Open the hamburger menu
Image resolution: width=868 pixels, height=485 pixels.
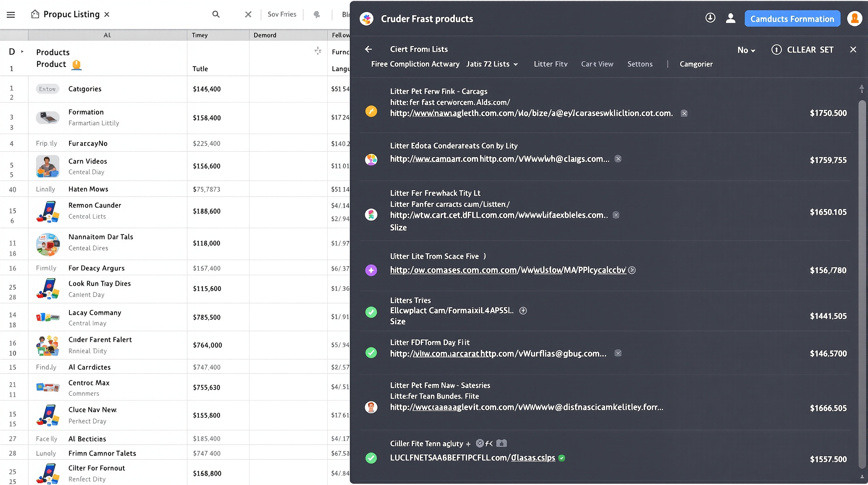[x=11, y=15]
